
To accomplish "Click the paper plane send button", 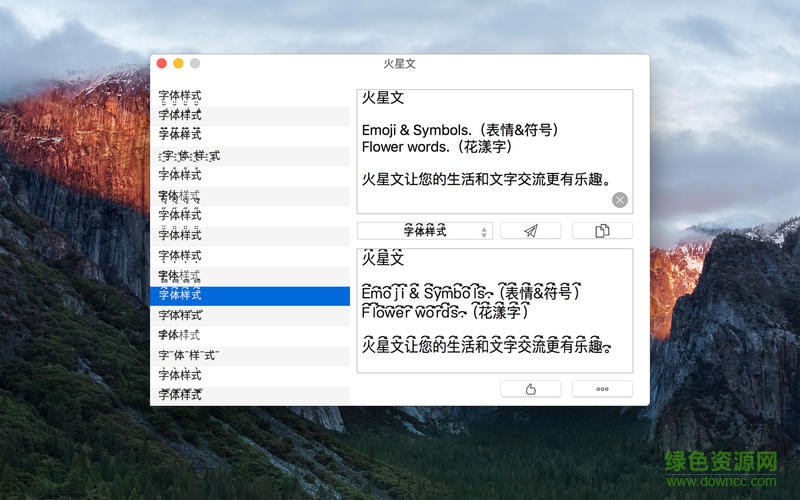I will (x=531, y=231).
